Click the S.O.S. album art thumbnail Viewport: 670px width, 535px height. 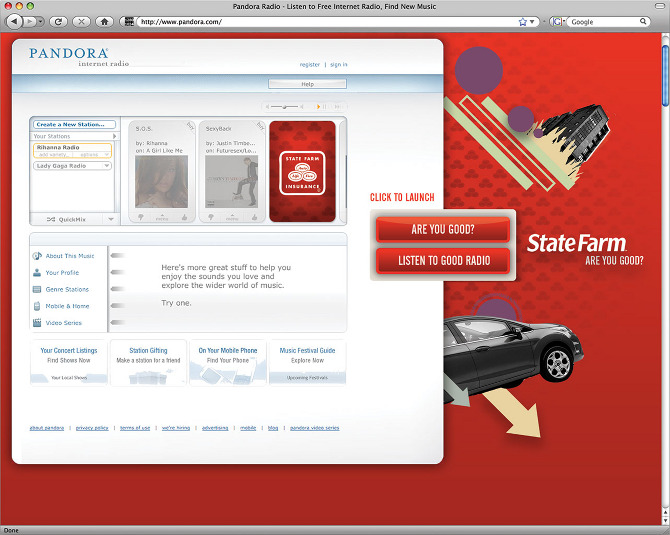162,182
